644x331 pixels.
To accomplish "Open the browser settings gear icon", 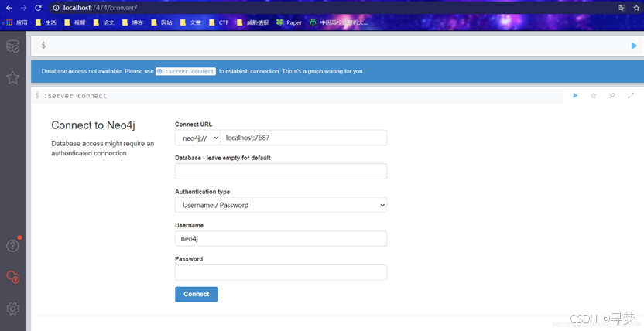I will [12, 309].
